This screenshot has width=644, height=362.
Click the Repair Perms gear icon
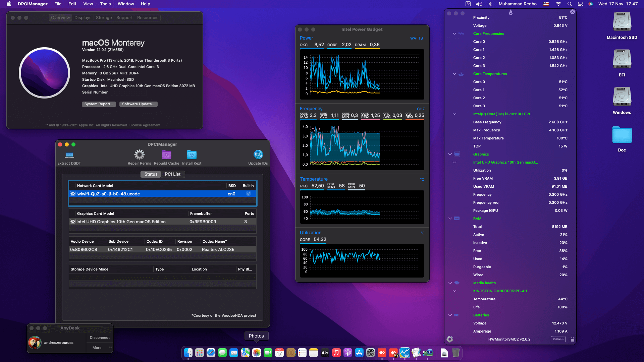pyautogui.click(x=139, y=155)
